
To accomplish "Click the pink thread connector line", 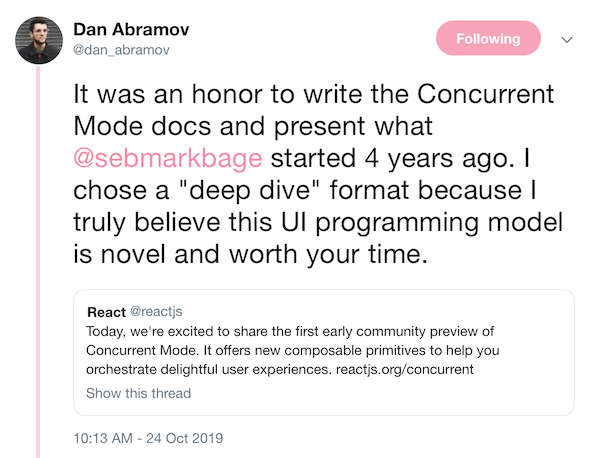I will tap(38, 261).
